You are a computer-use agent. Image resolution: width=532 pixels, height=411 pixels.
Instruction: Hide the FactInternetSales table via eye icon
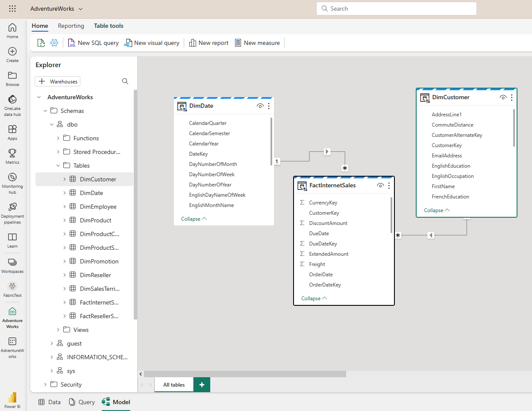(380, 186)
